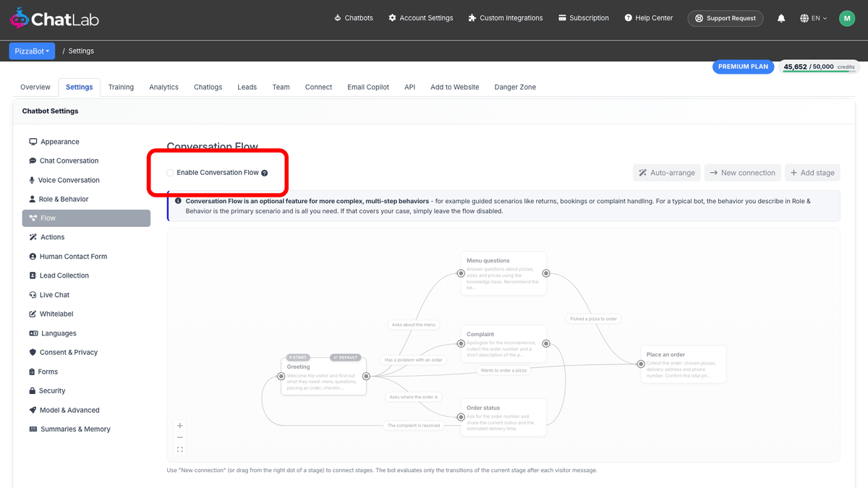Switch to the Danger Zone tab
This screenshot has width=868, height=488.
[x=515, y=87]
